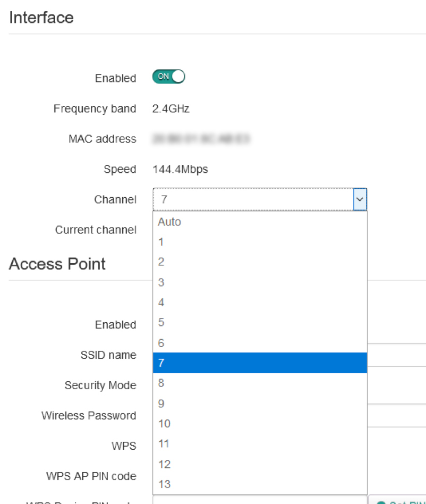Toggle the Interface Enabled ON switch
Image resolution: width=426 pixels, height=504 pixels.
coord(168,77)
